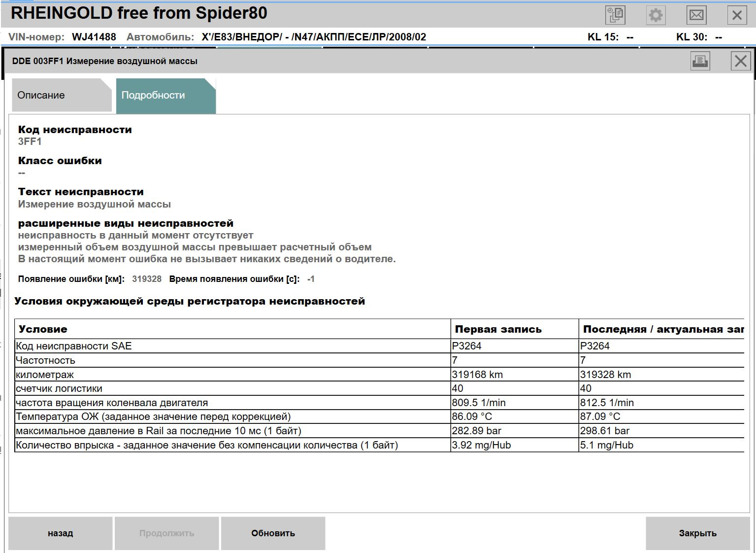Select the Подробности tab
756x553 pixels.
coord(166,96)
